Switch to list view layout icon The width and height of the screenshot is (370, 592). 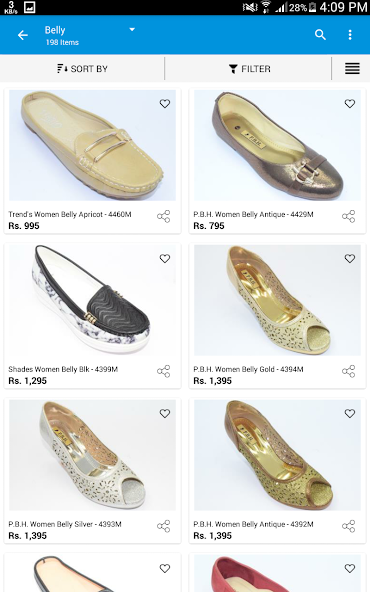tap(352, 69)
